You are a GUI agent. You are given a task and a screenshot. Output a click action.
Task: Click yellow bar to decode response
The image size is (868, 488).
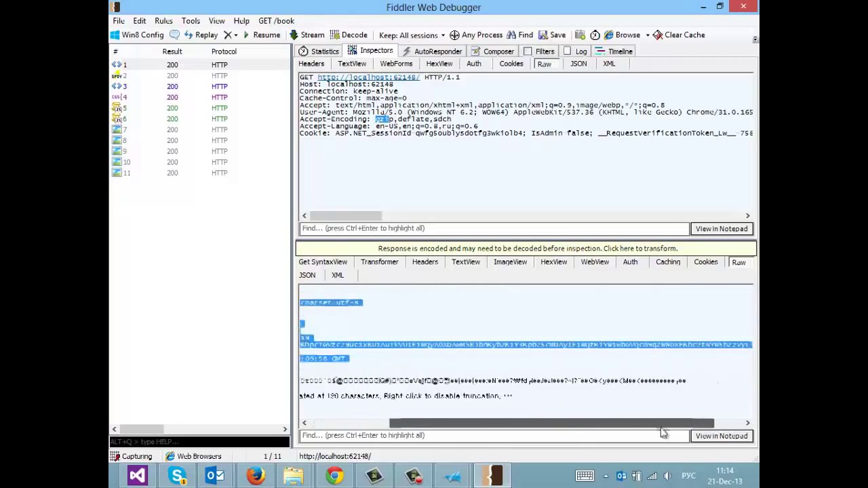click(528, 249)
